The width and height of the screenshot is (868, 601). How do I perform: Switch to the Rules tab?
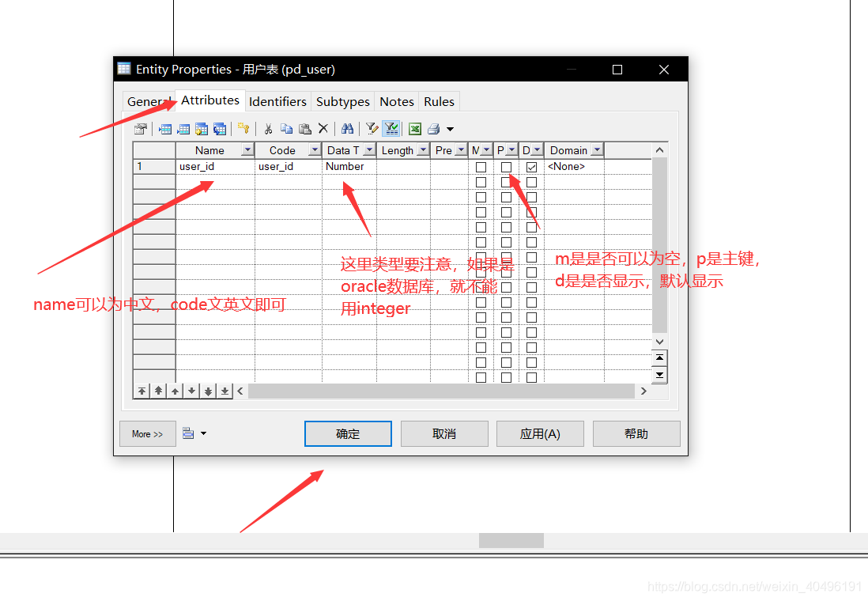(439, 101)
